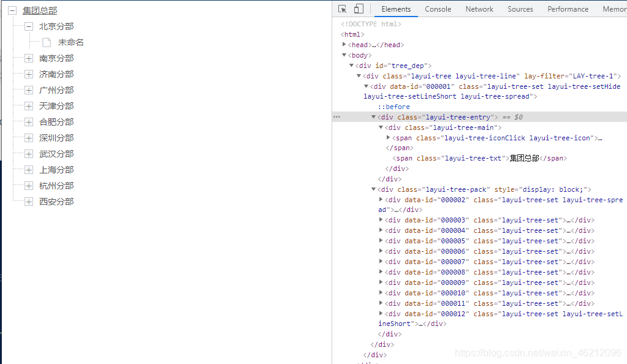Screen dimensions: 627x364
Task: Select the 南京分部 tree label
Action: 56,58
